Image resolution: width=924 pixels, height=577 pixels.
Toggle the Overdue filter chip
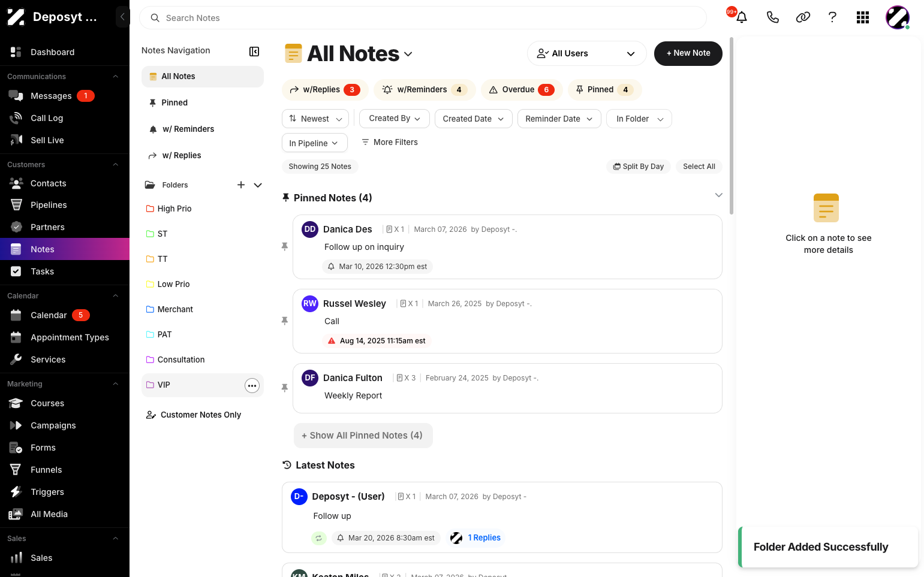click(x=522, y=90)
